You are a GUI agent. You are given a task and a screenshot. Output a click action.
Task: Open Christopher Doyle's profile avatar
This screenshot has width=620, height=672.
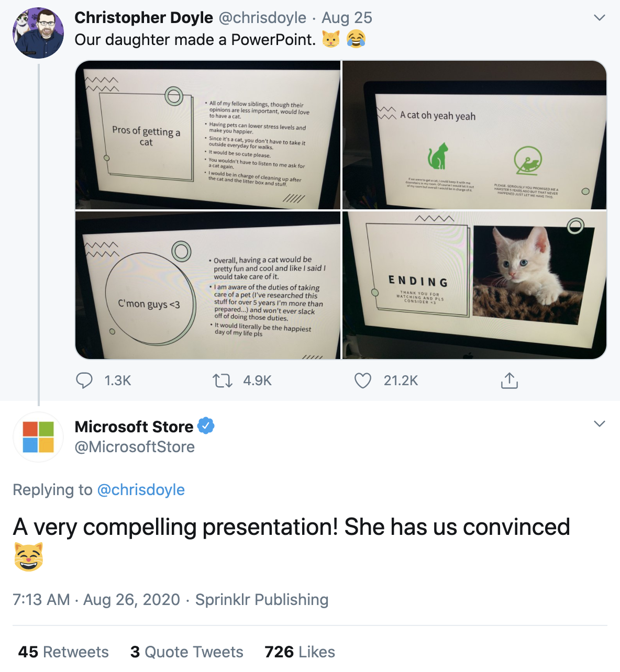pyautogui.click(x=38, y=32)
